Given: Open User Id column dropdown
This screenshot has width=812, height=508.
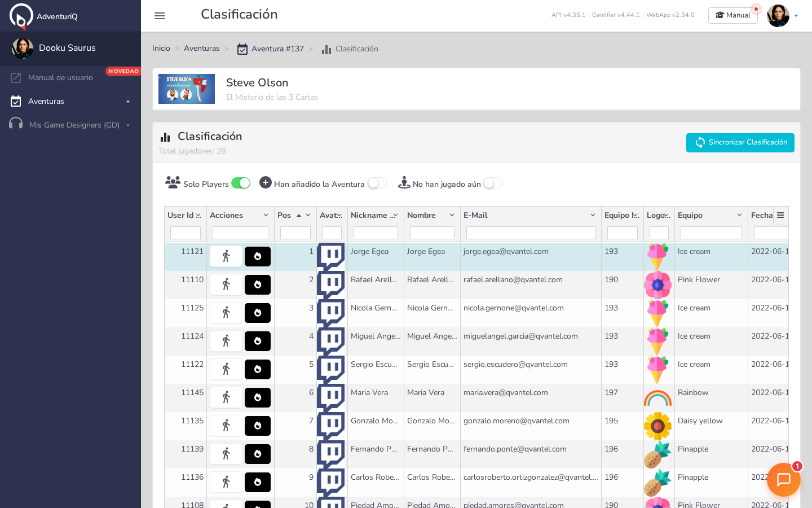Looking at the screenshot, I should pyautogui.click(x=198, y=215).
